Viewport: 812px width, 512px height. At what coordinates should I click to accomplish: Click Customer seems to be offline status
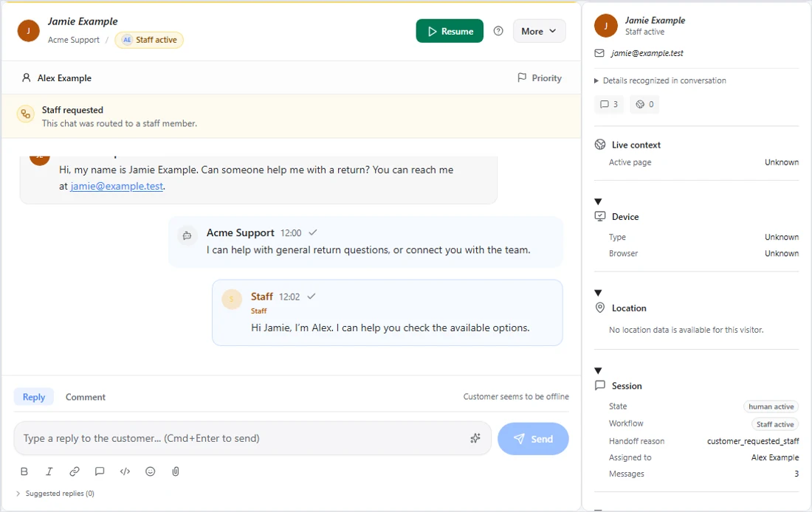[x=516, y=397]
